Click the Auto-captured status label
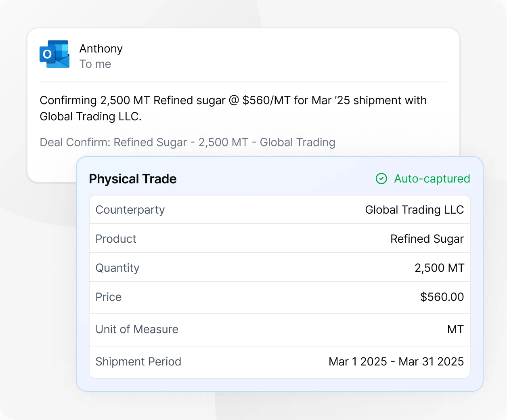 click(432, 178)
